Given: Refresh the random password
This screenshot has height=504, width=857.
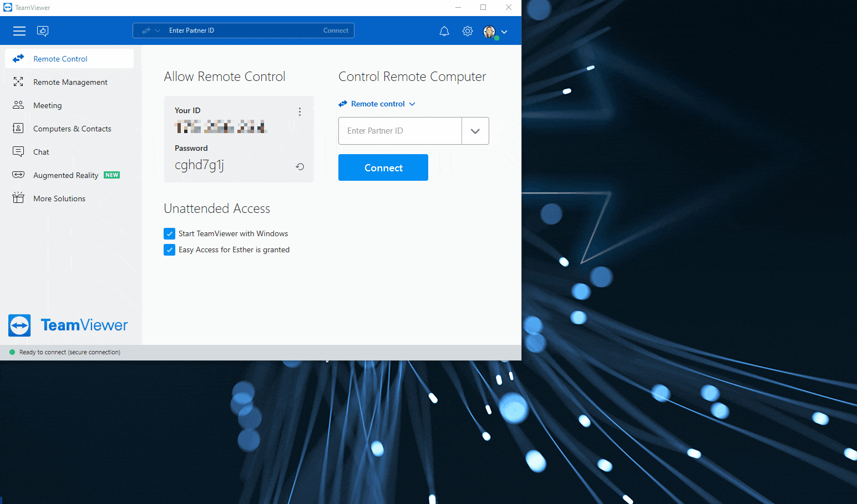Looking at the screenshot, I should 300,166.
